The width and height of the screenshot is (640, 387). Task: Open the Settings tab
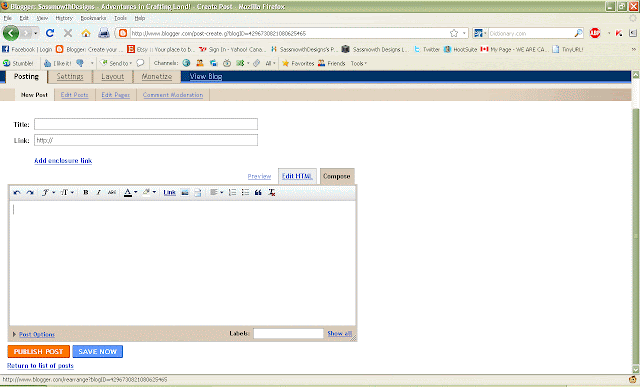pyautogui.click(x=70, y=77)
